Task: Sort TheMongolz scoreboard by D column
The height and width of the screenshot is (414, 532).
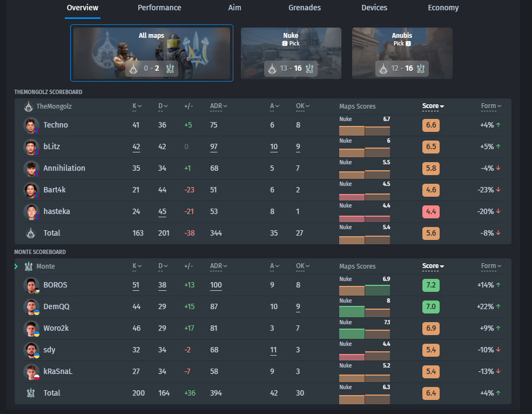Action: (x=163, y=106)
